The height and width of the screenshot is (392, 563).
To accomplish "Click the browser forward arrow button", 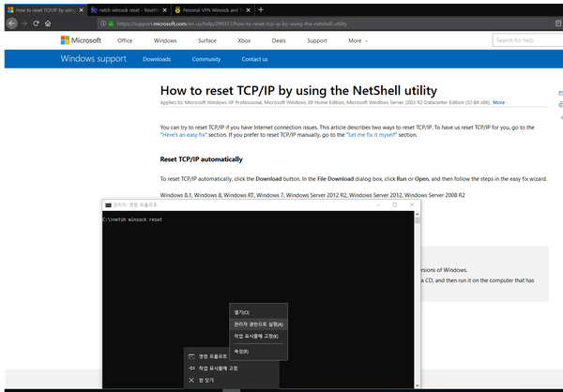I will 24,23.
